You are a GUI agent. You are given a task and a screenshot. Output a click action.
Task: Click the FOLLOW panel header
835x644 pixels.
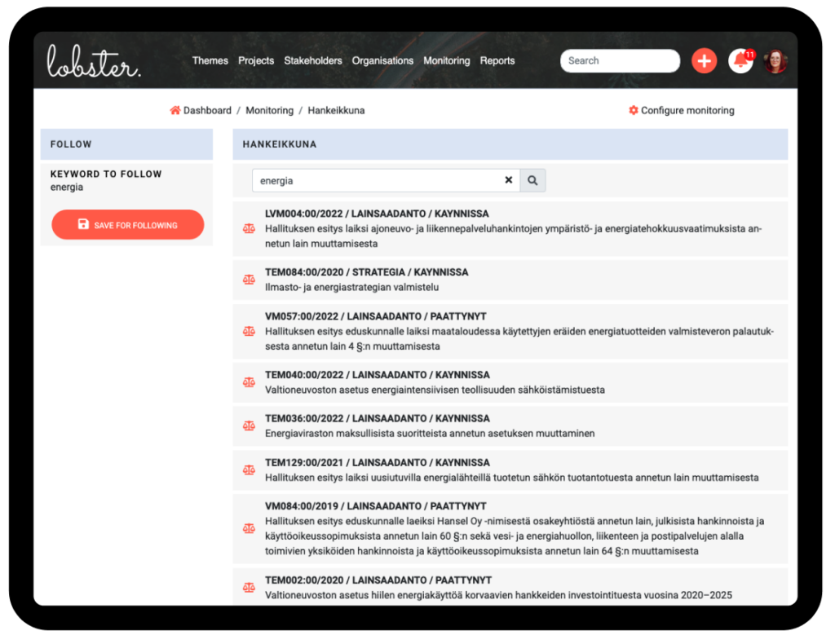click(126, 144)
